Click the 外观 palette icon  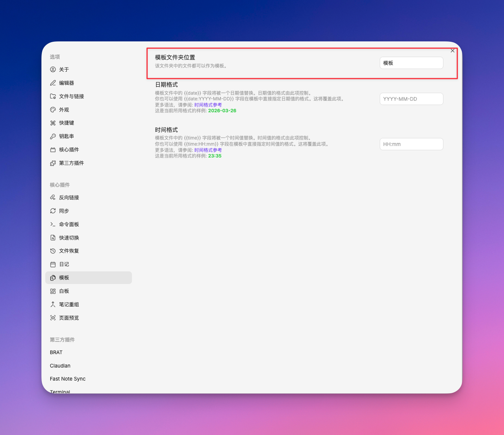(53, 110)
